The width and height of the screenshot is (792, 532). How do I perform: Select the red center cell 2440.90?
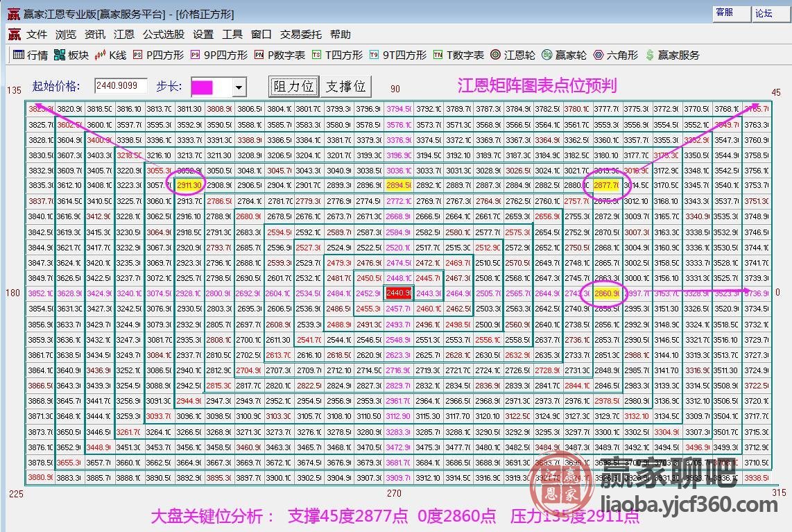[399, 293]
